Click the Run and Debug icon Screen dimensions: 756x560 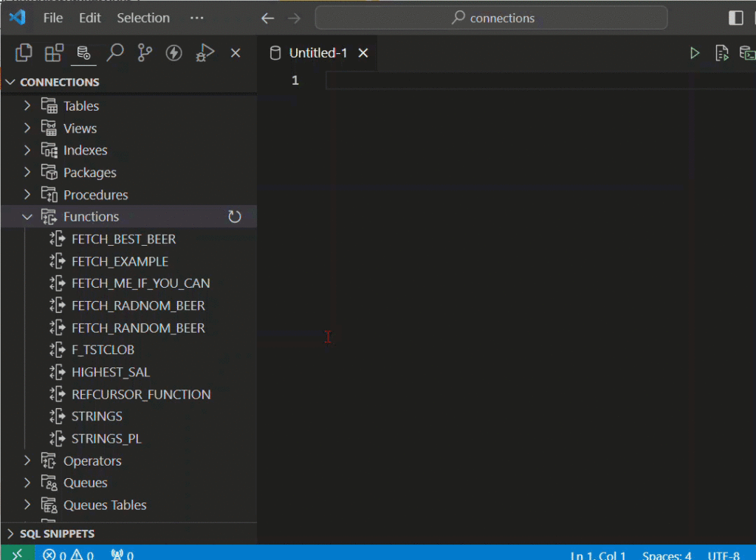205,52
